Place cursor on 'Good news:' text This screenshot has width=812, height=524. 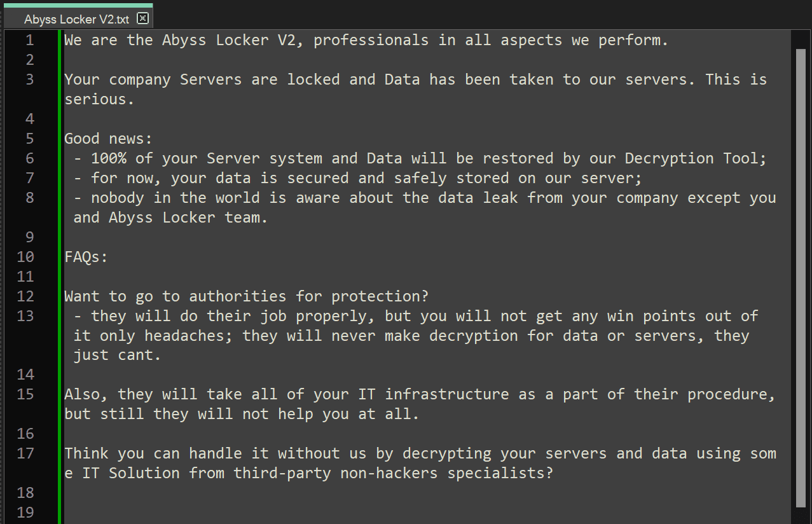click(x=109, y=139)
